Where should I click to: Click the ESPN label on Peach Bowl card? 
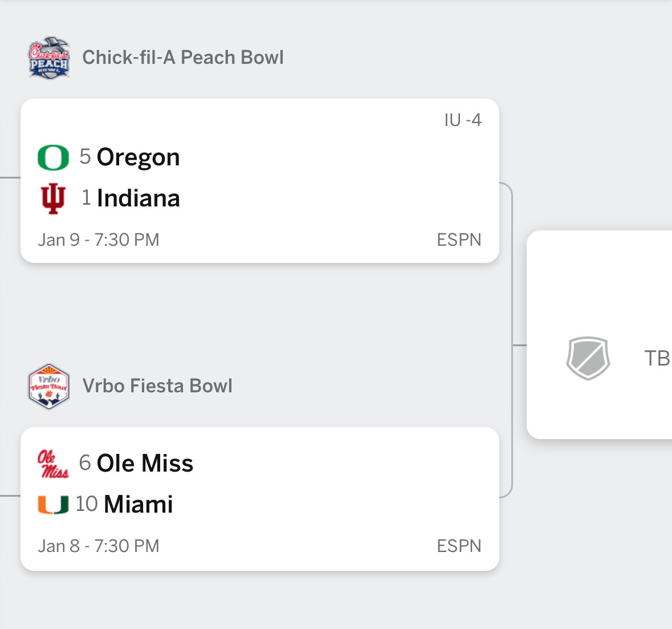coord(459,240)
